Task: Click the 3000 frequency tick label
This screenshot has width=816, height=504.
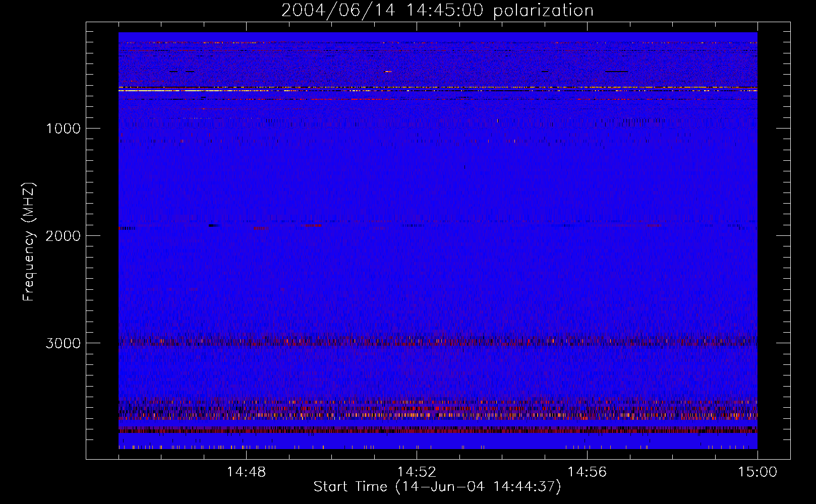Action: (x=63, y=343)
